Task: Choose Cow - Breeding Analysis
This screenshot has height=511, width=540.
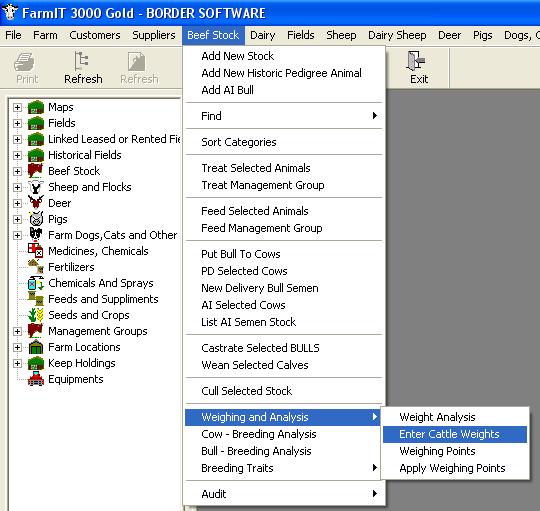Action: click(x=284, y=434)
